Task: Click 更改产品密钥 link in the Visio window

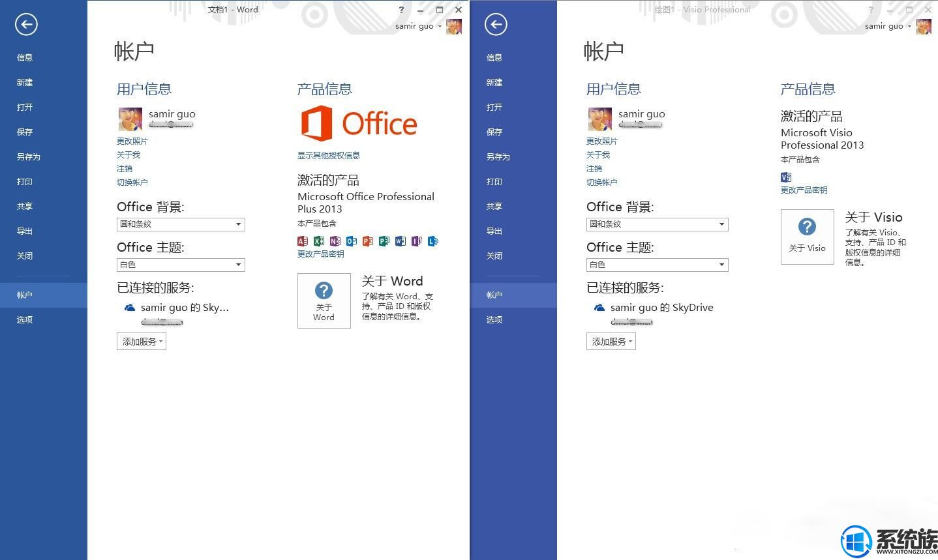Action: [804, 190]
